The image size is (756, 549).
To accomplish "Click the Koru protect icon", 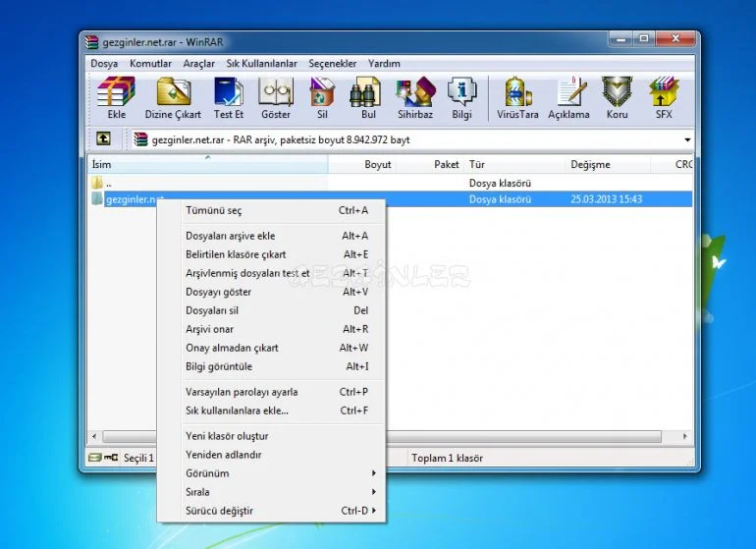I will click(x=617, y=98).
